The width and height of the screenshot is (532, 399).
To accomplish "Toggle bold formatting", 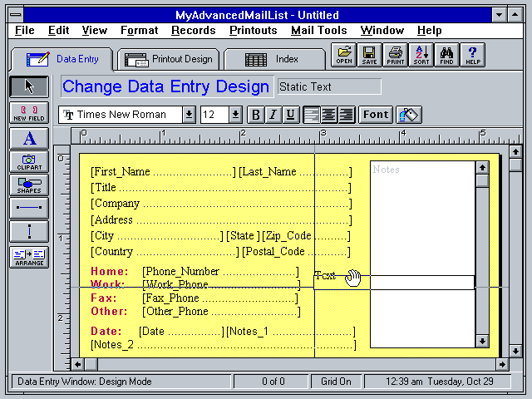I will click(256, 115).
